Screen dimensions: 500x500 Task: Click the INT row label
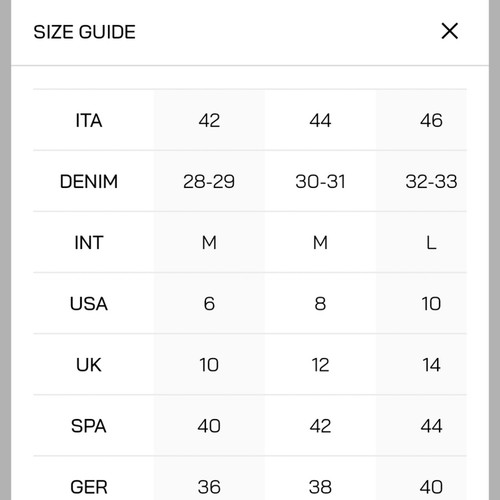89,242
